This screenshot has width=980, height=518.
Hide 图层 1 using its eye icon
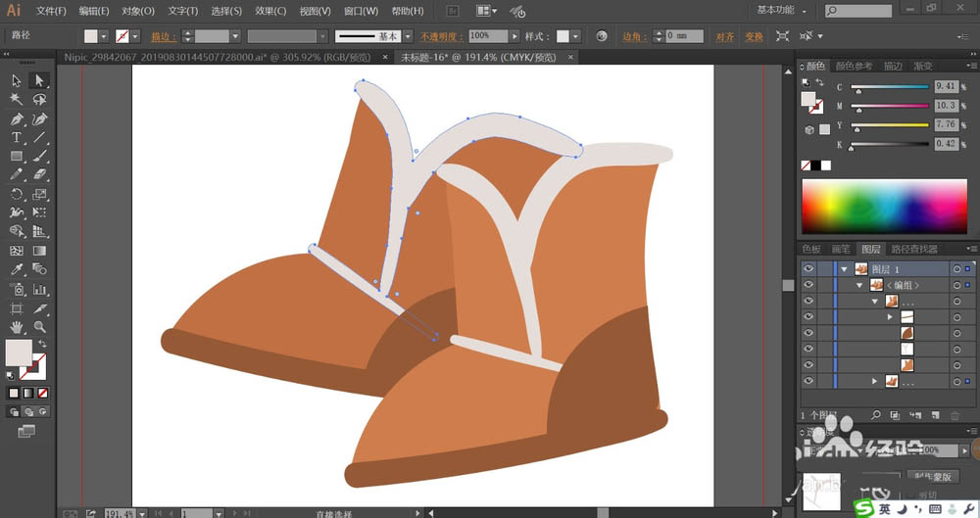[x=808, y=268]
